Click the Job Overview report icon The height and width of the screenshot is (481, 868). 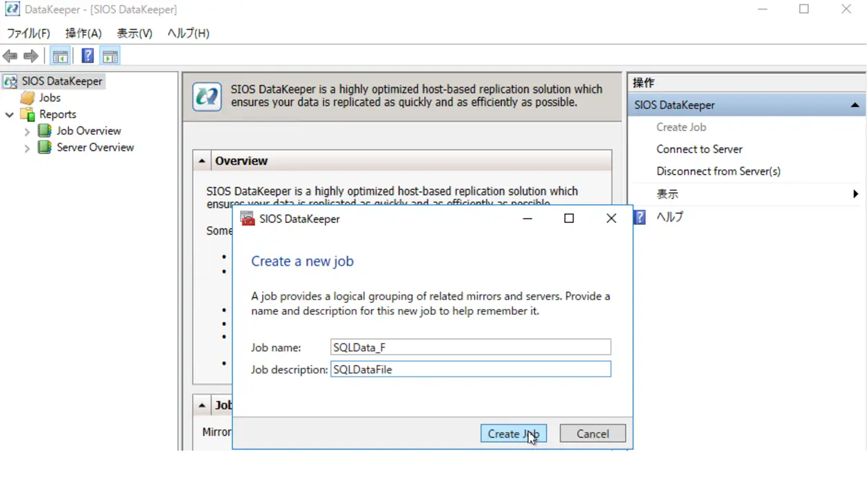point(45,131)
